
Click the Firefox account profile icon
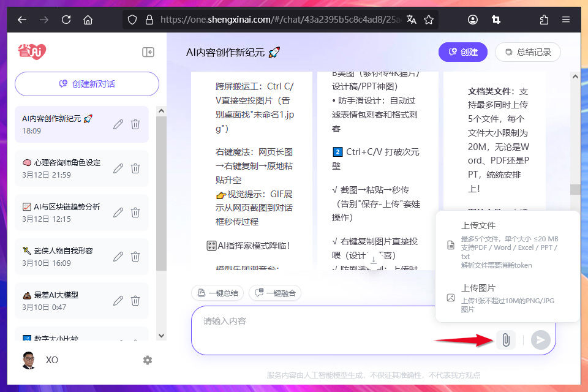472,19
